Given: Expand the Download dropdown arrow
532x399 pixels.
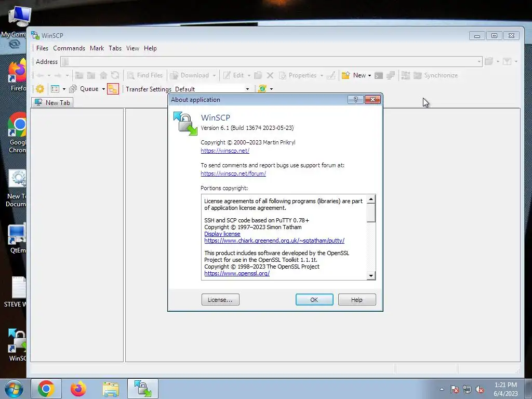Looking at the screenshot, I should 214,75.
